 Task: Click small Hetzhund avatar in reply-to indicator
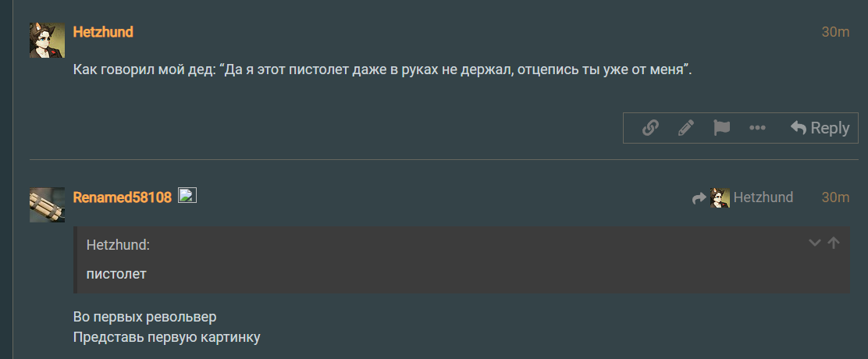pyautogui.click(x=720, y=198)
